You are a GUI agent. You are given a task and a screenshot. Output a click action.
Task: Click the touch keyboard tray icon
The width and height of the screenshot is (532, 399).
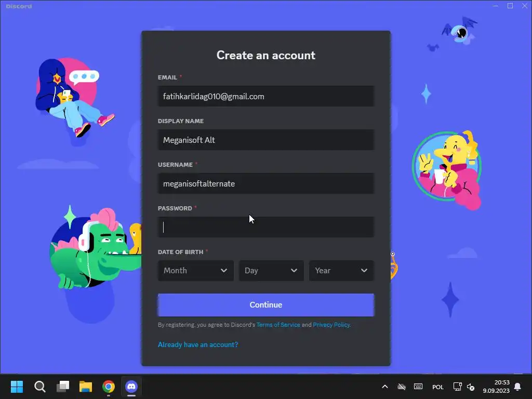click(x=418, y=387)
